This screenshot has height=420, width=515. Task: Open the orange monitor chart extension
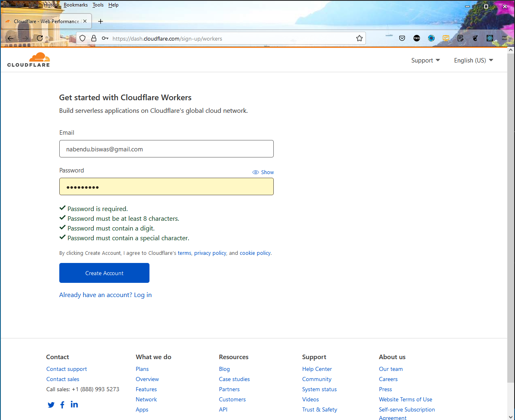coord(446,38)
